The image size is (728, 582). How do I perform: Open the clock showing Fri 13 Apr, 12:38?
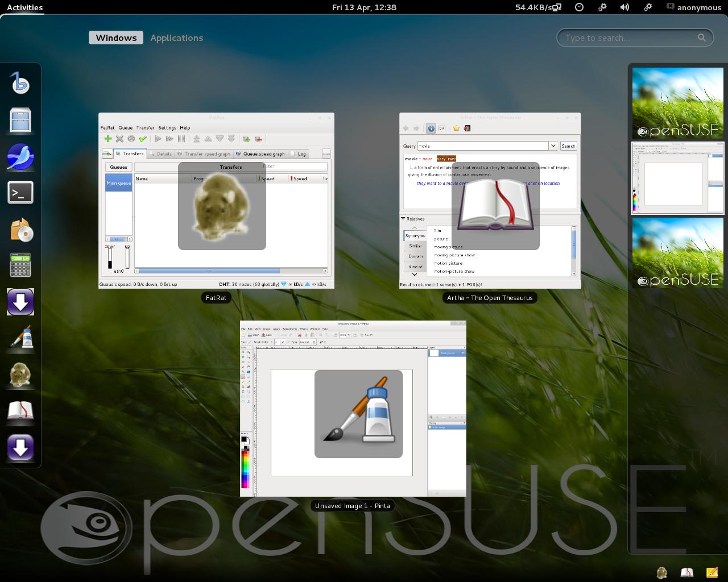pos(364,7)
